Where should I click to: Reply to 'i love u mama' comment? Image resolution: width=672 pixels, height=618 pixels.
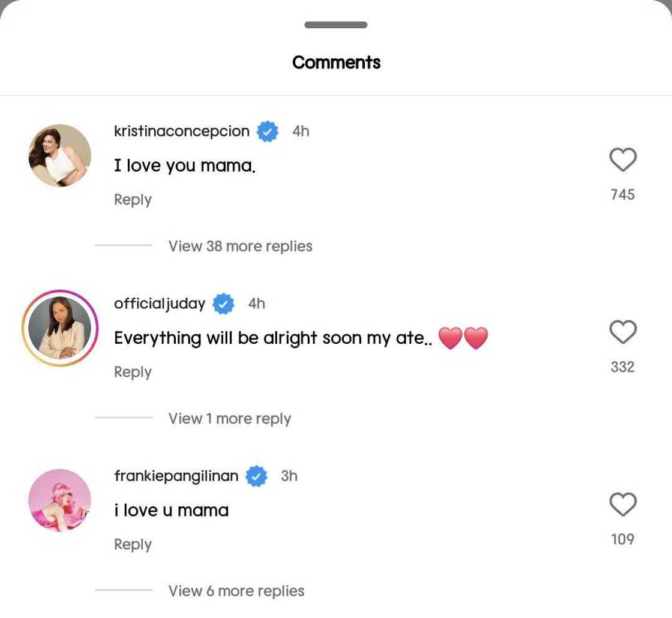(x=133, y=544)
